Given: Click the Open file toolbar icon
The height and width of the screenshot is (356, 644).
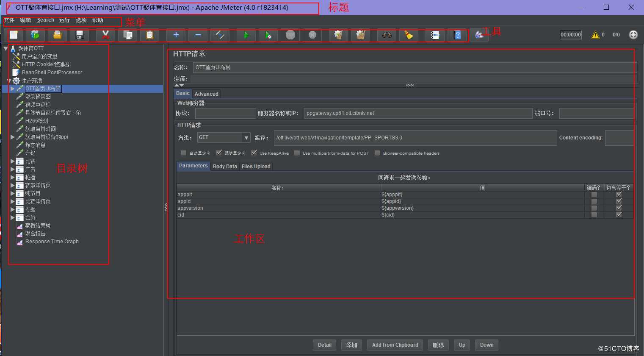Looking at the screenshot, I should click(x=57, y=35).
